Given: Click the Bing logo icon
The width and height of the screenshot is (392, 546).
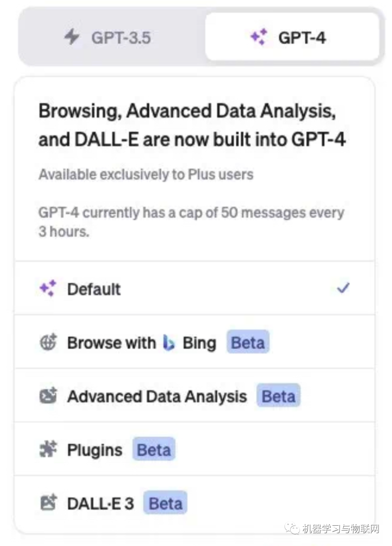Looking at the screenshot, I should pyautogui.click(x=168, y=342).
